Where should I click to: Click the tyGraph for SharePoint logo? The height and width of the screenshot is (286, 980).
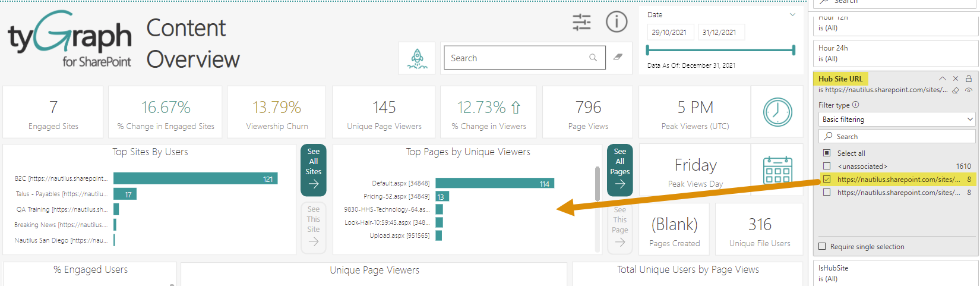coord(69,39)
